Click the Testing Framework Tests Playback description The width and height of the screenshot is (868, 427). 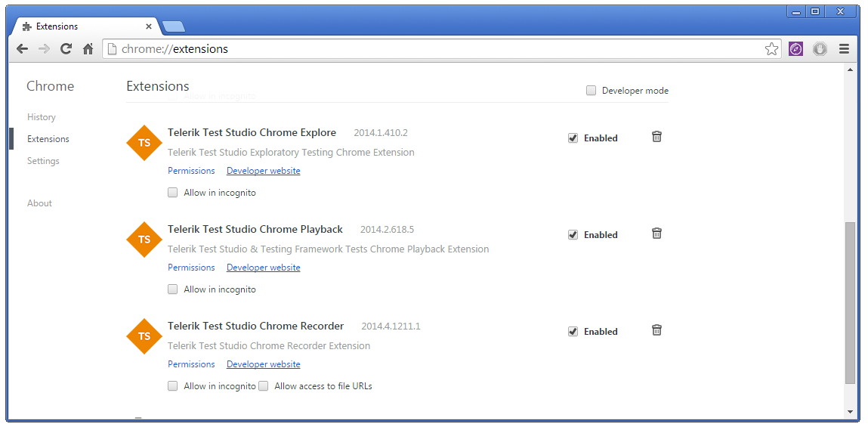click(329, 249)
